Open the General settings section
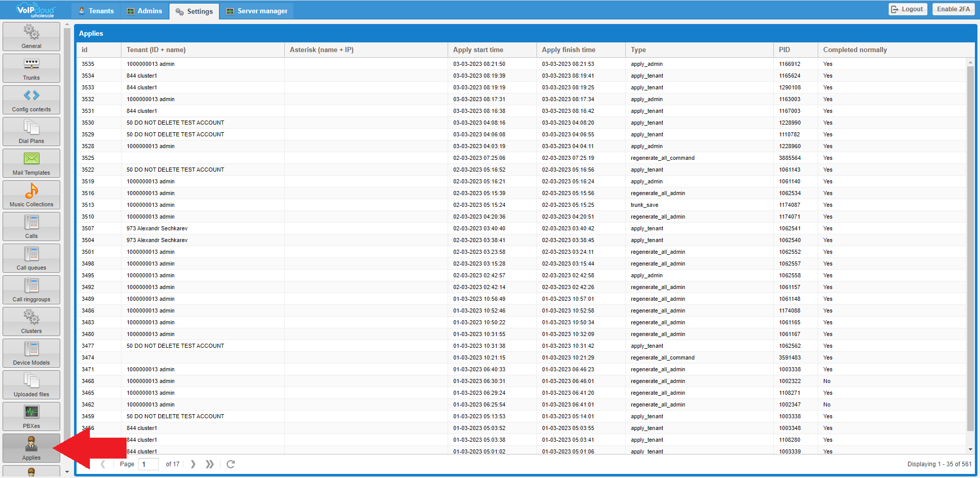Image resolution: width=980 pixels, height=478 pixels. tap(31, 36)
